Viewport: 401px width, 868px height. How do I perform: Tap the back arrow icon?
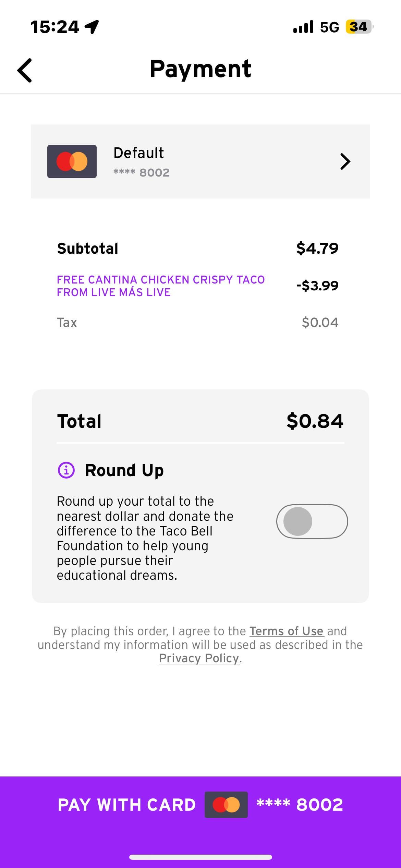(x=25, y=70)
